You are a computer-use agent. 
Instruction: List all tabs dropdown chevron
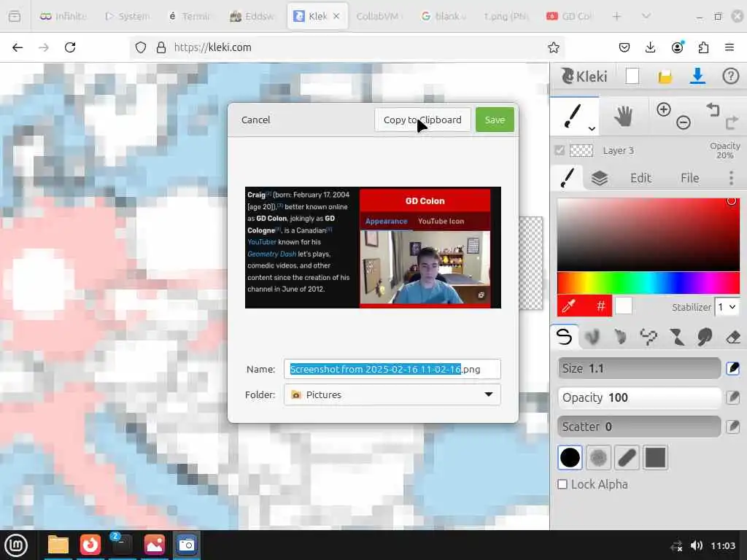pyautogui.click(x=646, y=16)
